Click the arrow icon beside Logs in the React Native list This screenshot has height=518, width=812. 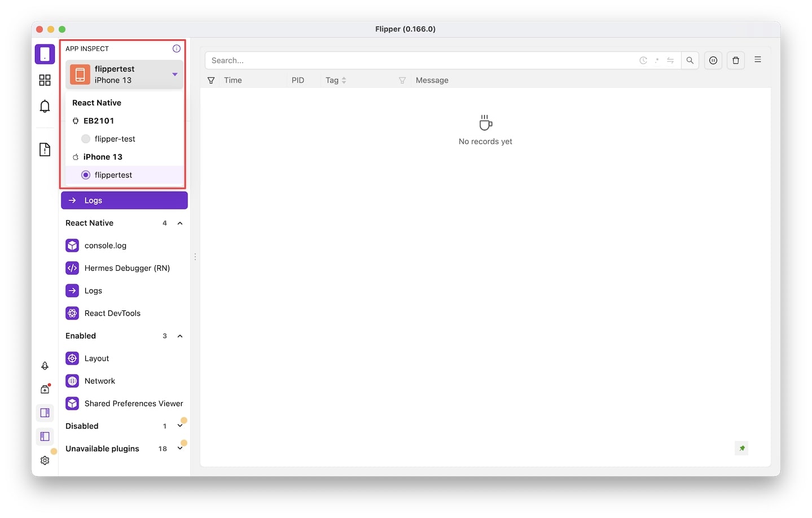(x=72, y=291)
